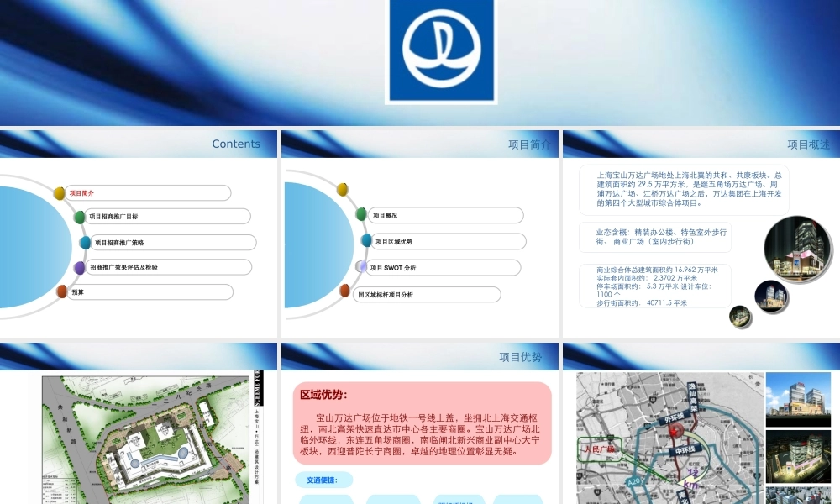Click the medium circular building photo
The image size is (840, 504).
point(771,297)
